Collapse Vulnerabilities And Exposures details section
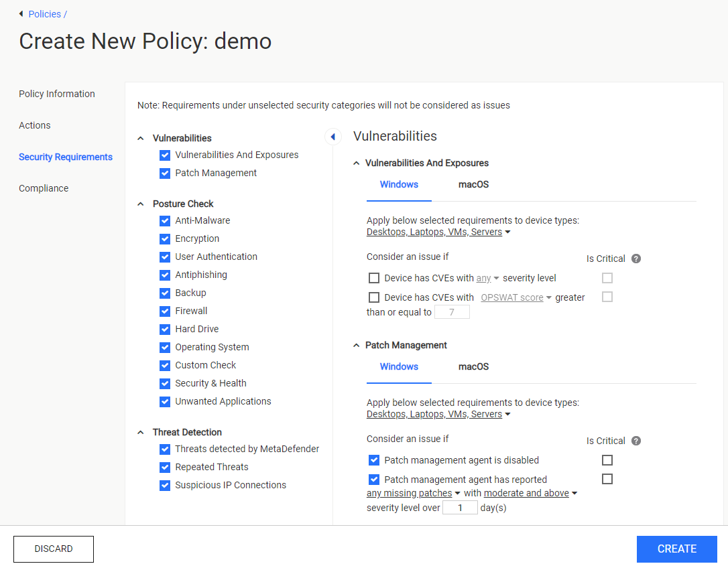This screenshot has height=568, width=728. tap(356, 163)
